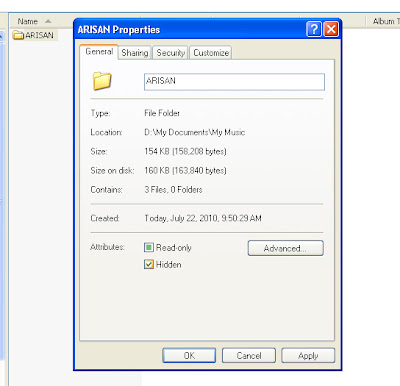Click the ARISAN Properties title bar text
Screen dimensions: 400x386
(x=119, y=30)
